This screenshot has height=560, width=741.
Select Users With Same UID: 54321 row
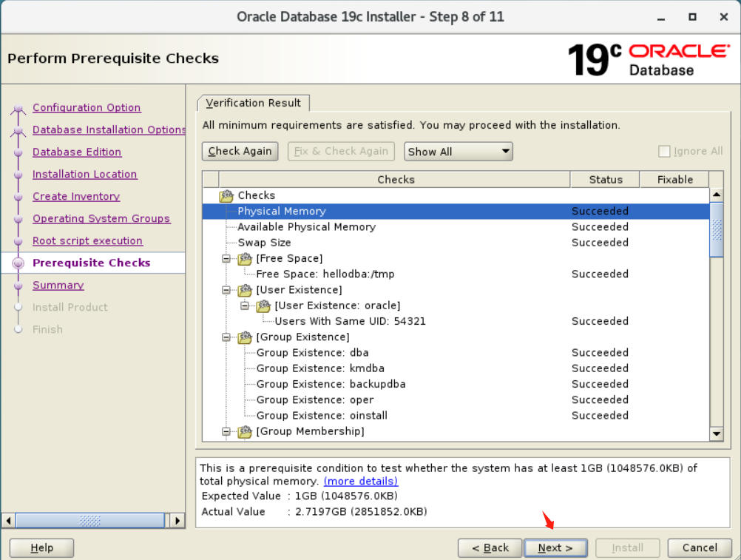(x=456, y=321)
